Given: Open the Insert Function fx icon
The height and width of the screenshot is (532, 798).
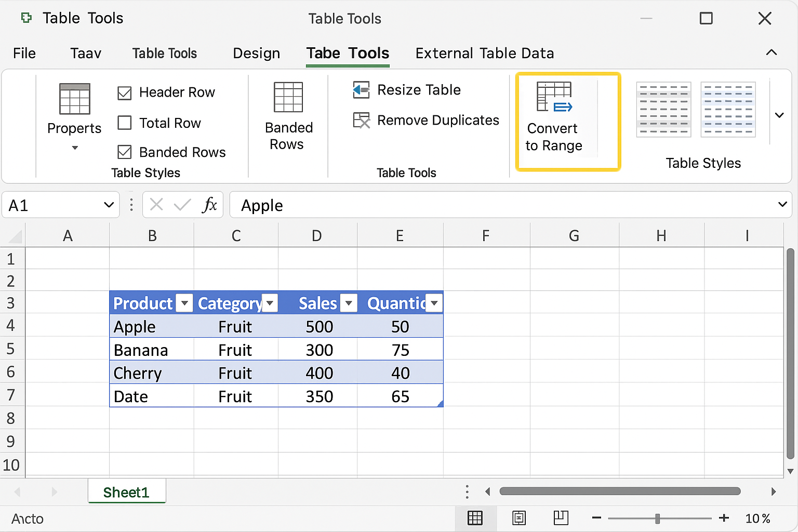Looking at the screenshot, I should [x=209, y=205].
